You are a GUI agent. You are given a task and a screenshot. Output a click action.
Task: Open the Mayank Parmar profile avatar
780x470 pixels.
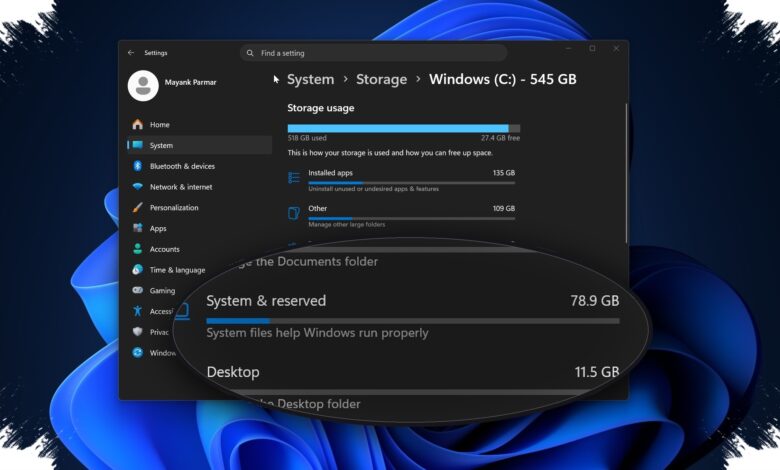coord(143,86)
